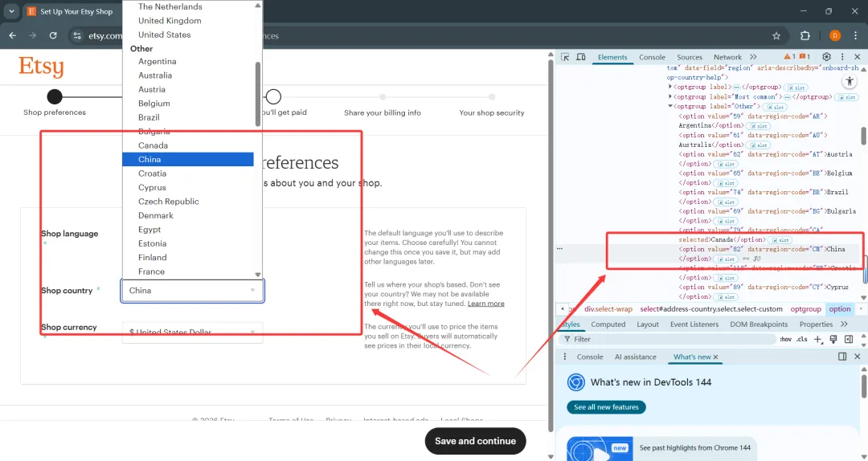Switch to the AI assistance drawer tab
This screenshot has height=461, width=868.
[x=636, y=357]
